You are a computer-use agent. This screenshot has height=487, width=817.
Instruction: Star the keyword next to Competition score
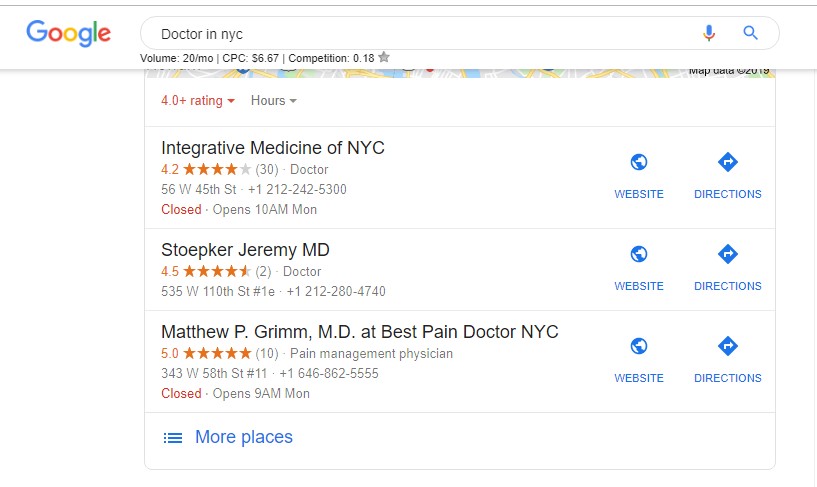[384, 58]
